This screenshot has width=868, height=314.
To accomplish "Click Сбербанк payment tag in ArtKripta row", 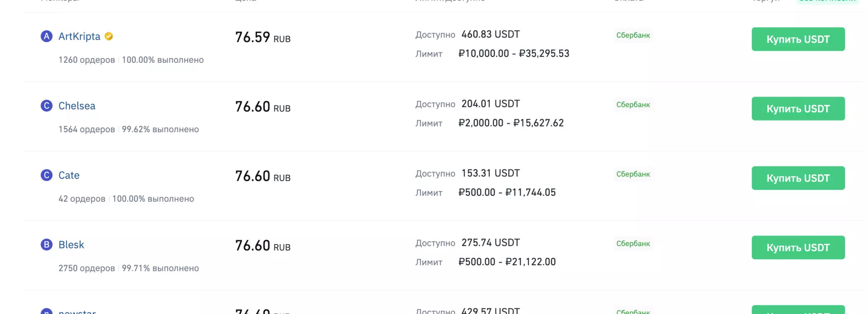I will [633, 35].
